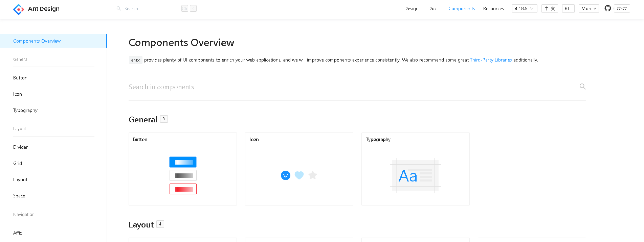
Task: Open the Typography component card title
Action: 378,139
